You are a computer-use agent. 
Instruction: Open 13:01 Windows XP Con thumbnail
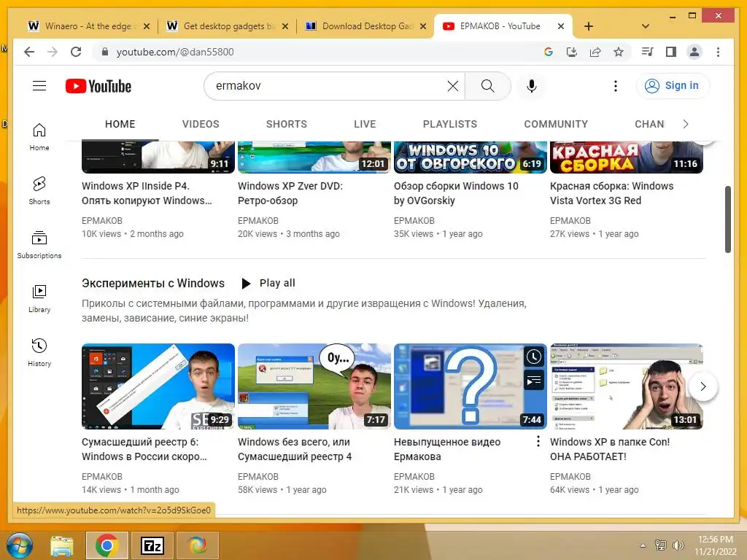tap(627, 386)
